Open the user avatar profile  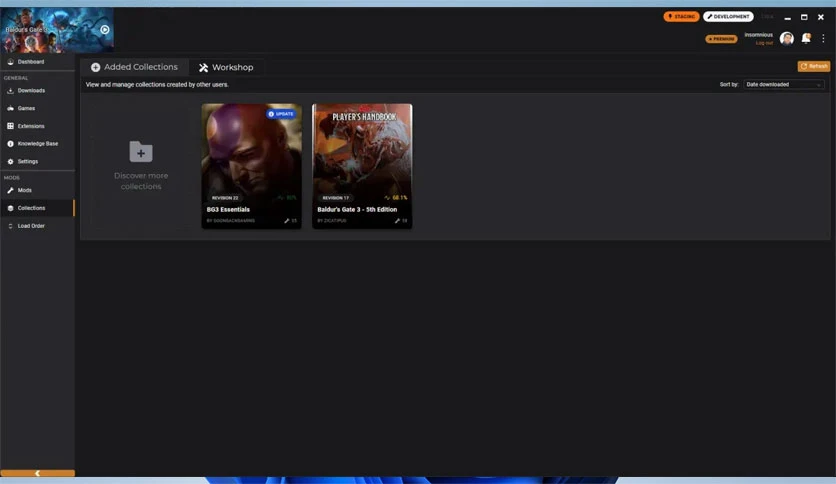(787, 38)
